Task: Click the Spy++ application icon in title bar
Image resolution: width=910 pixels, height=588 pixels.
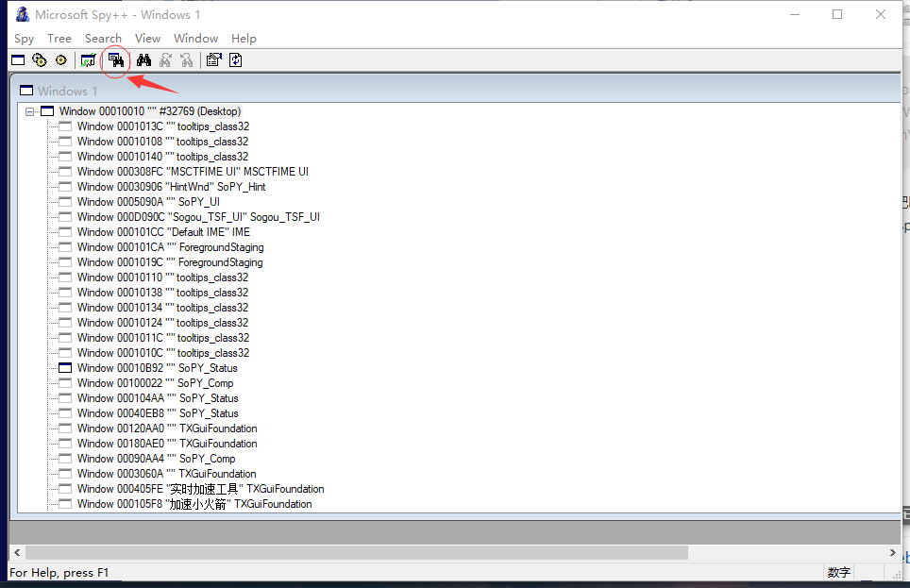Action: coord(22,14)
